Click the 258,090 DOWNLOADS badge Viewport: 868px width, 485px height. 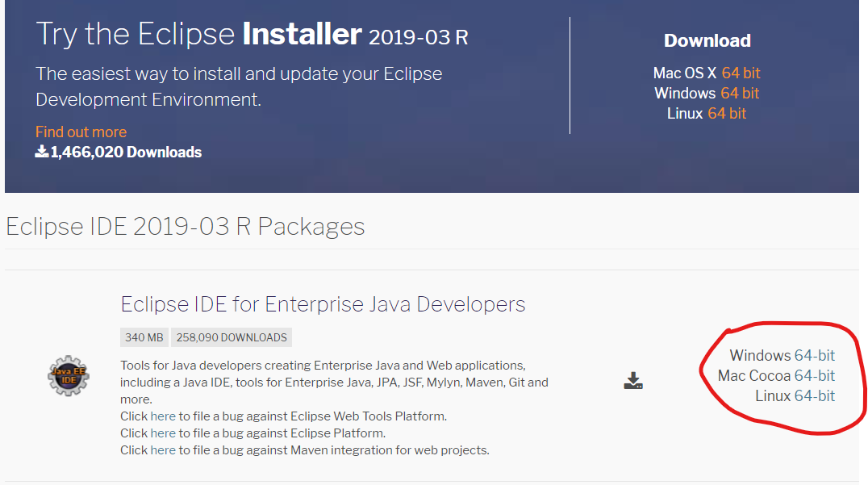pos(232,337)
